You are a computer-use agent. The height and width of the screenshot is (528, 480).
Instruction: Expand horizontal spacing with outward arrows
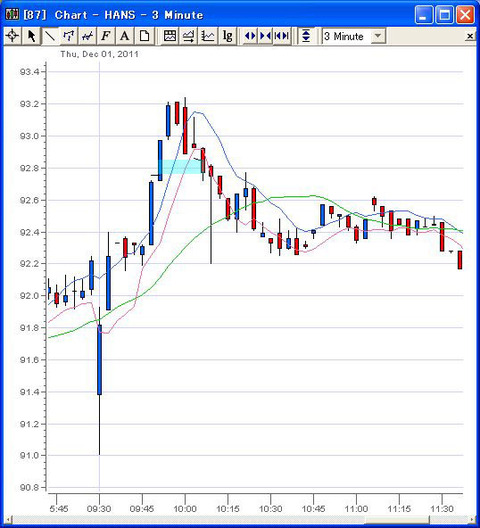point(250,36)
